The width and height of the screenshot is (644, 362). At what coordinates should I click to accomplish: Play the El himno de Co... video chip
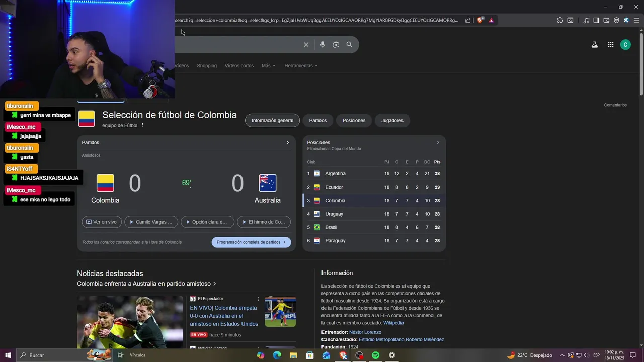click(264, 222)
